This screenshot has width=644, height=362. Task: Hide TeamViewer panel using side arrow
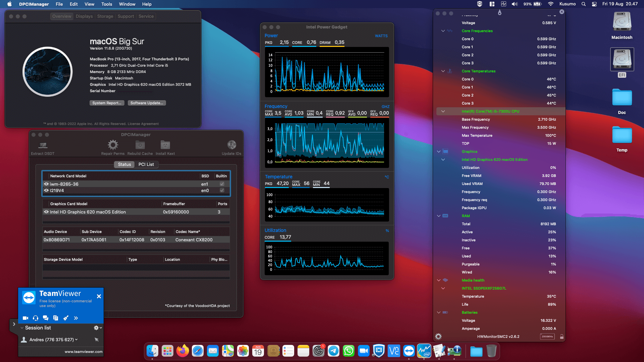[x=14, y=324]
